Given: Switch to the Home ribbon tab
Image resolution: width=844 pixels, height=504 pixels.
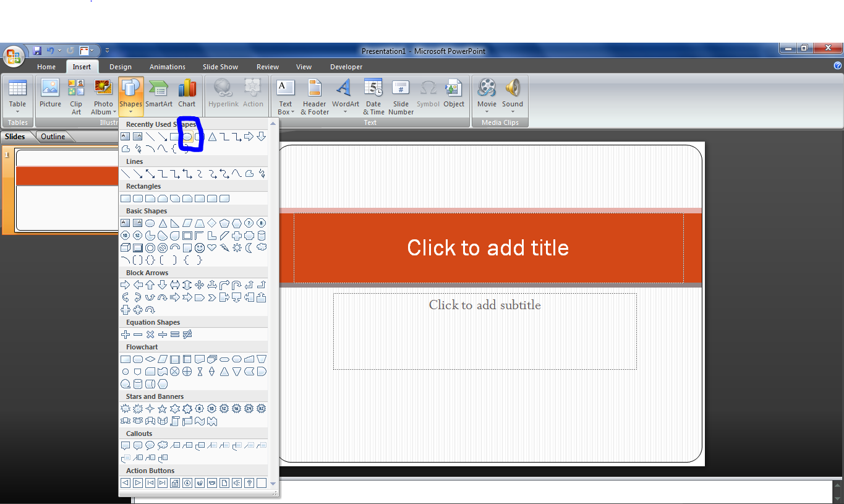Looking at the screenshot, I should pyautogui.click(x=46, y=67).
